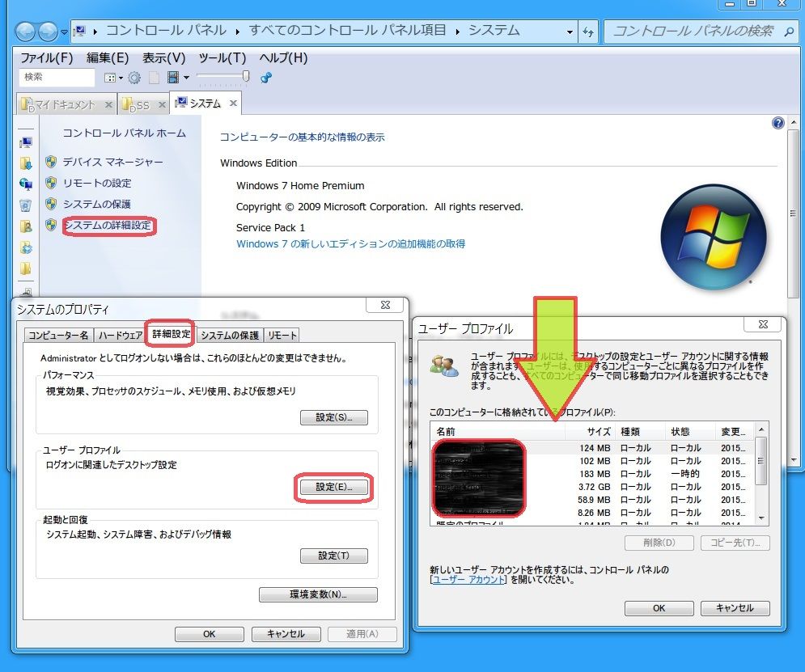This screenshot has width=805, height=672.
Task: Click the network globe icon in sidebar strip
Action: tap(26, 184)
